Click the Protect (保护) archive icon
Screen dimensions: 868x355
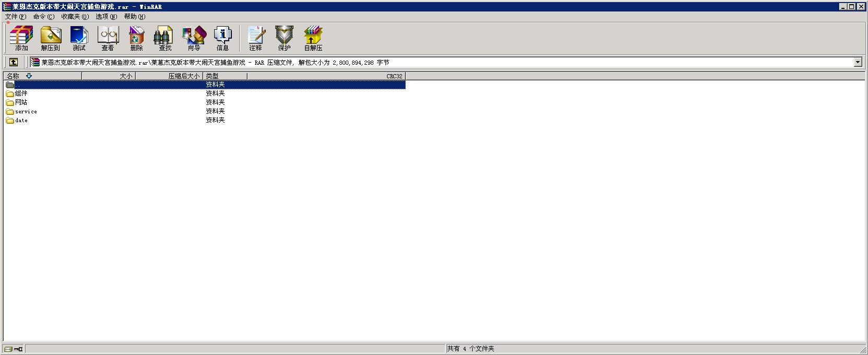284,38
